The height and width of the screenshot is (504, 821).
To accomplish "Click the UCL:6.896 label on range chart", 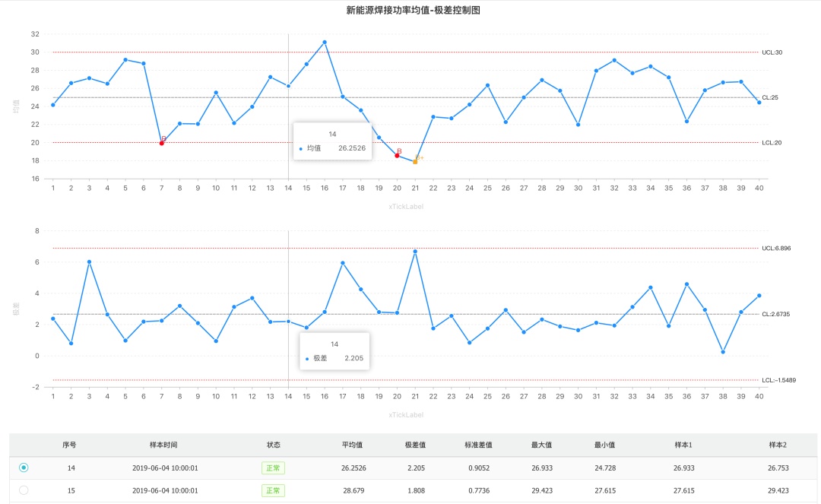I will coord(776,249).
